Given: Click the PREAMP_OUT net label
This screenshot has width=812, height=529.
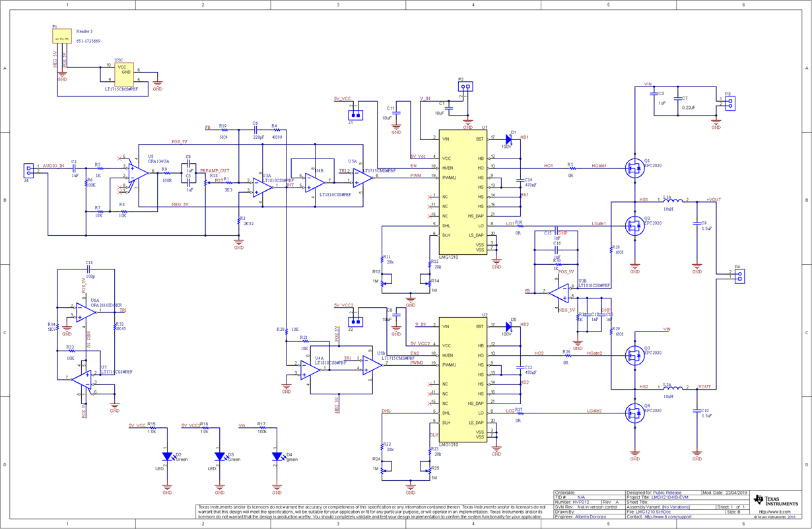Looking at the screenshot, I should pyautogui.click(x=215, y=170).
